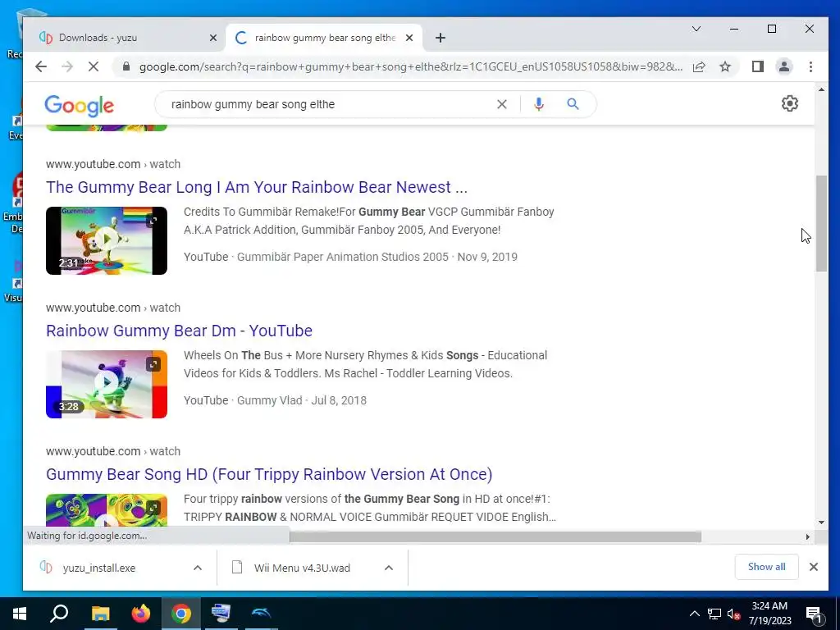Share this page via the share icon
The image size is (840, 630).
coord(699,66)
